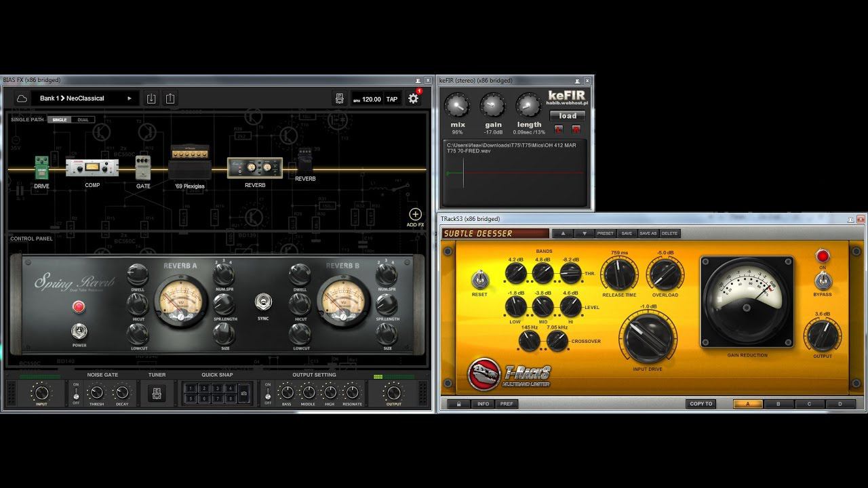Click the import preset icon in BIAS FX
Viewport: 868px width, 488px height.
coord(151,99)
